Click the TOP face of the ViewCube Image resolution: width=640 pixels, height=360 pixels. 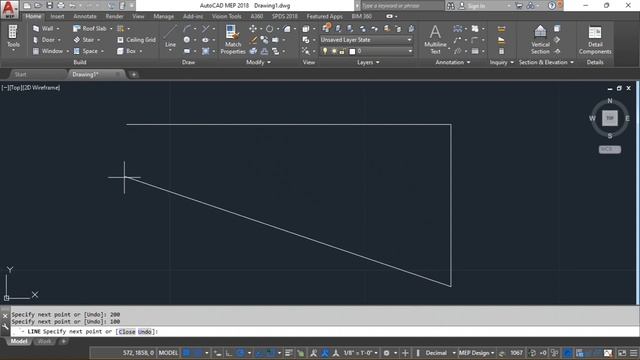tap(610, 118)
